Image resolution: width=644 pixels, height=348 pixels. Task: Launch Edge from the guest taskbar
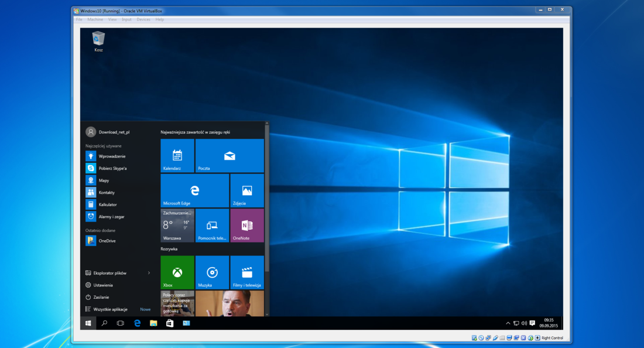(137, 323)
